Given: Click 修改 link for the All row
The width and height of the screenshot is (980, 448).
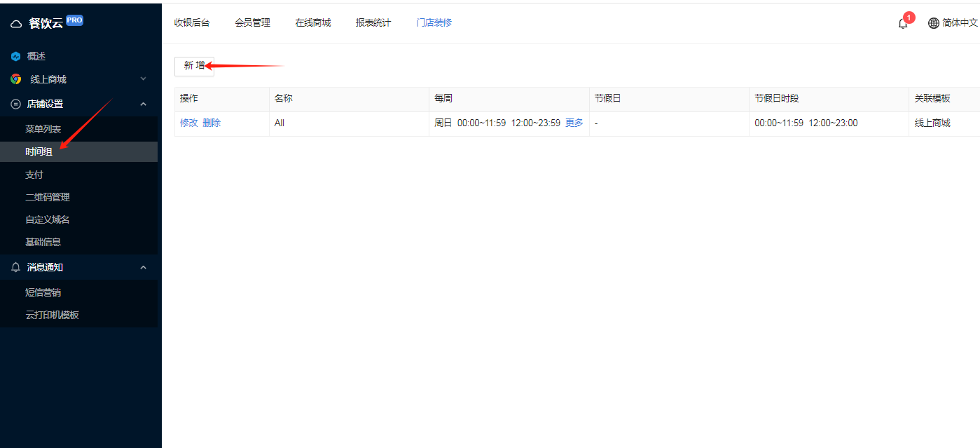Looking at the screenshot, I should pyautogui.click(x=189, y=123).
